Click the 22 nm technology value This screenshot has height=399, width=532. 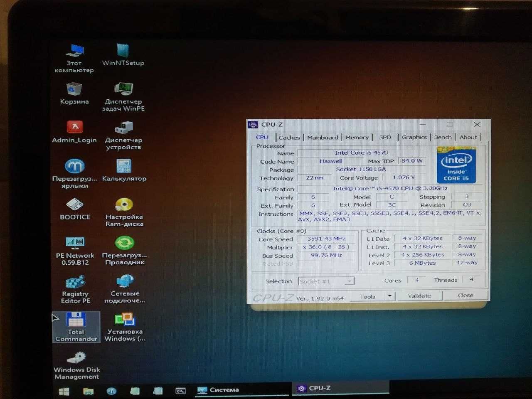(315, 178)
